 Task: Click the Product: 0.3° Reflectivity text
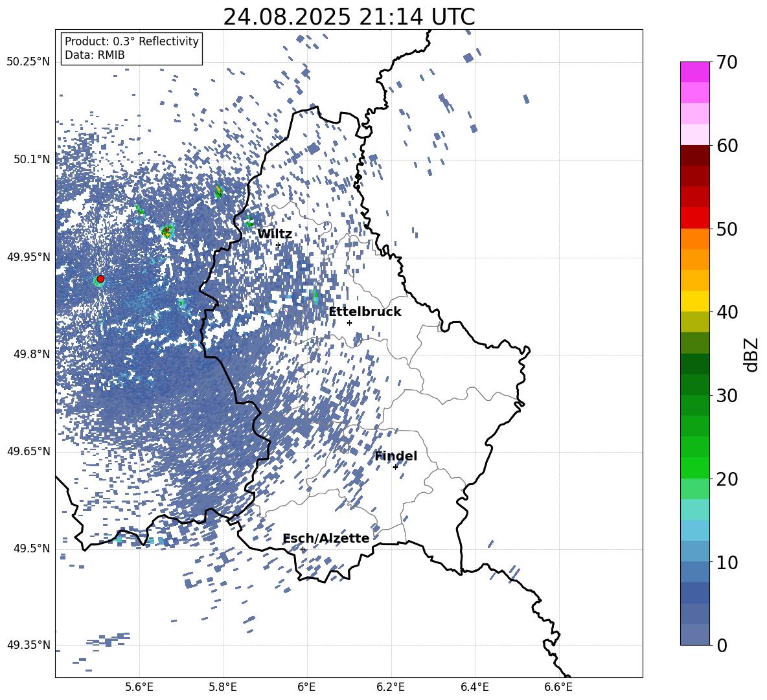click(132, 41)
